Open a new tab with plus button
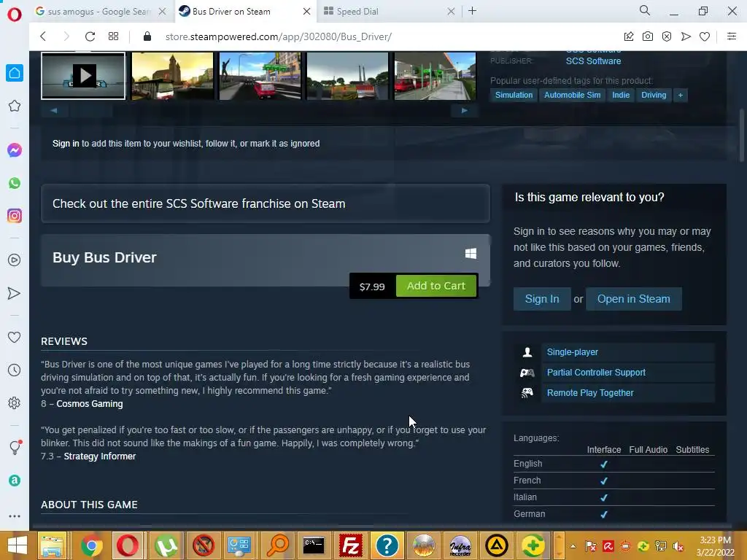This screenshot has height=560, width=747. click(x=472, y=11)
